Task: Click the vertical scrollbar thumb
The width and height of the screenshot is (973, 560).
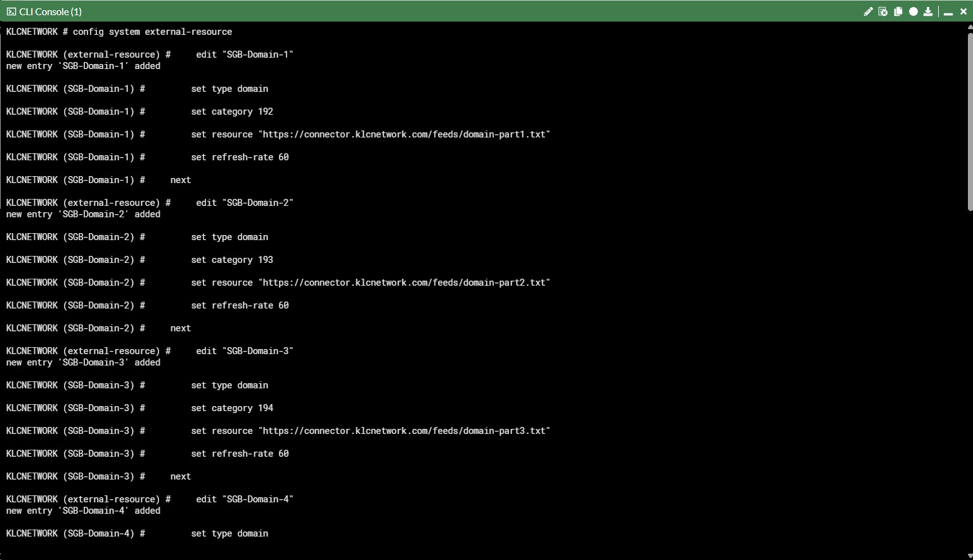Action: click(x=970, y=122)
